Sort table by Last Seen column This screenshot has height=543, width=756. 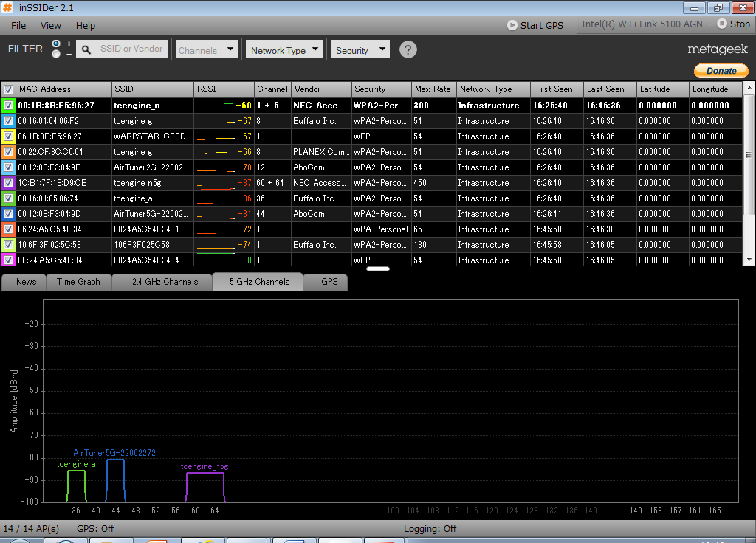[x=610, y=89]
